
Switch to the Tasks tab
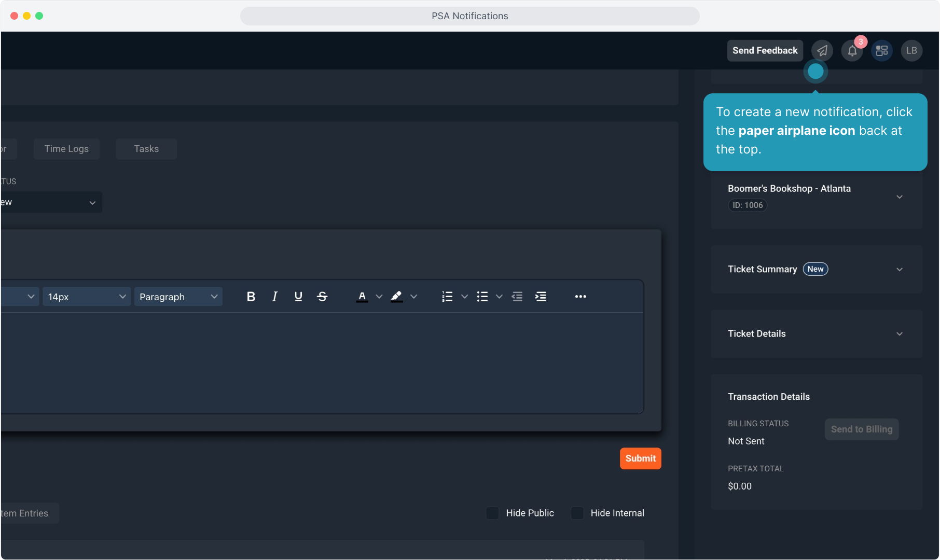tap(146, 149)
